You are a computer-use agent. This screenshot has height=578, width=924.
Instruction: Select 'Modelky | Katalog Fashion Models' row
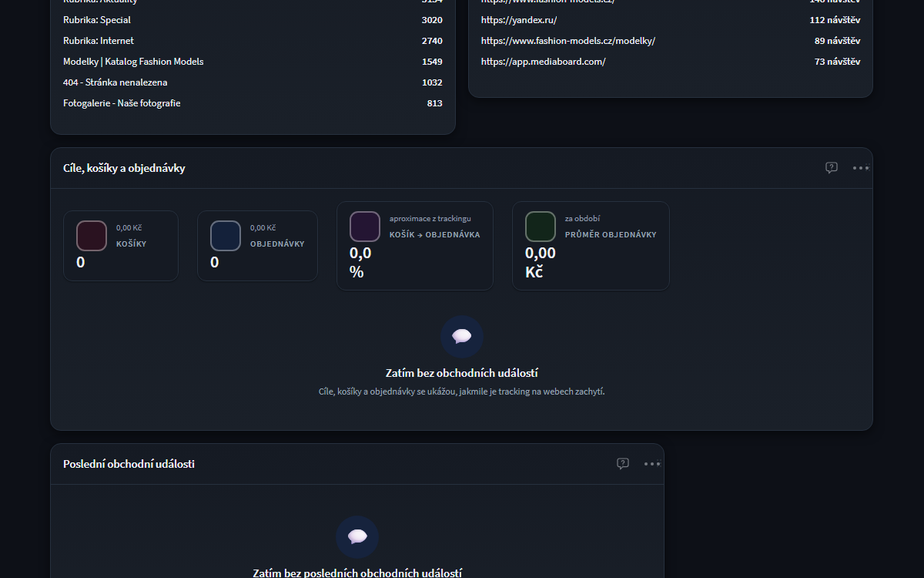point(253,62)
